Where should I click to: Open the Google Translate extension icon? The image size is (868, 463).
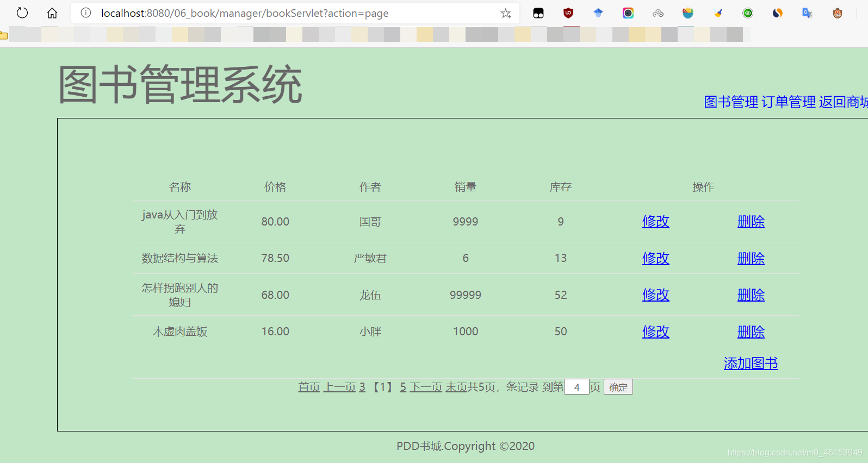(x=808, y=13)
